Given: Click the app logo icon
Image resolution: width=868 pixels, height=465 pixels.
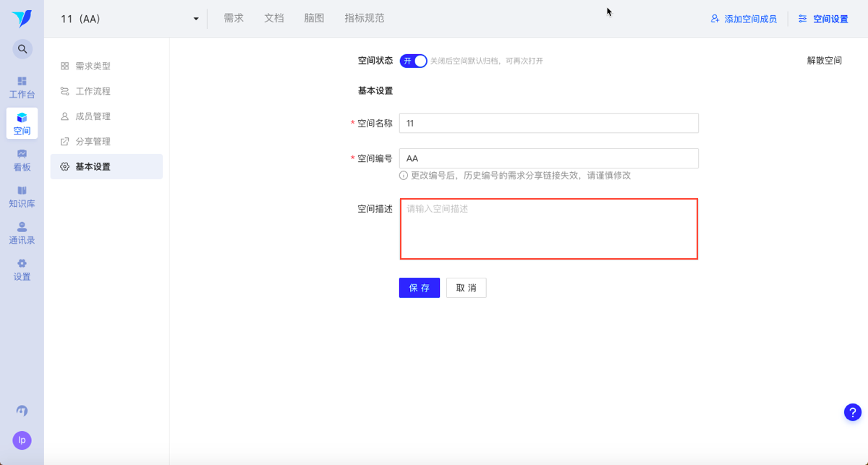Looking at the screenshot, I should pyautogui.click(x=22, y=18).
